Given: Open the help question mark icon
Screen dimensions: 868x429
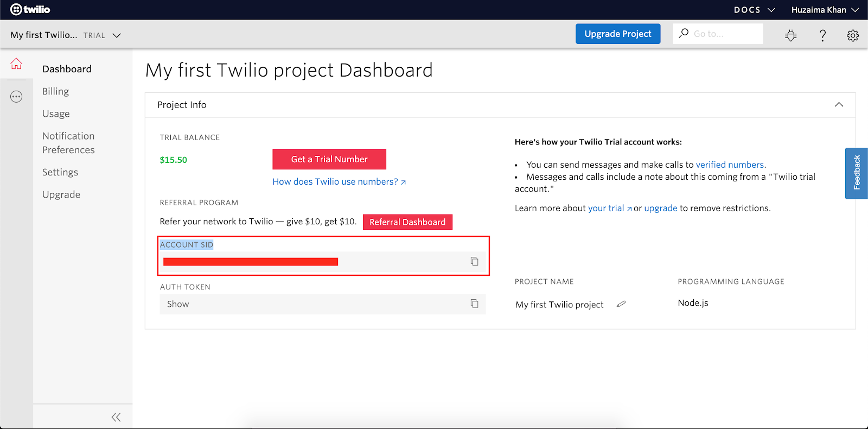Looking at the screenshot, I should click(x=822, y=35).
